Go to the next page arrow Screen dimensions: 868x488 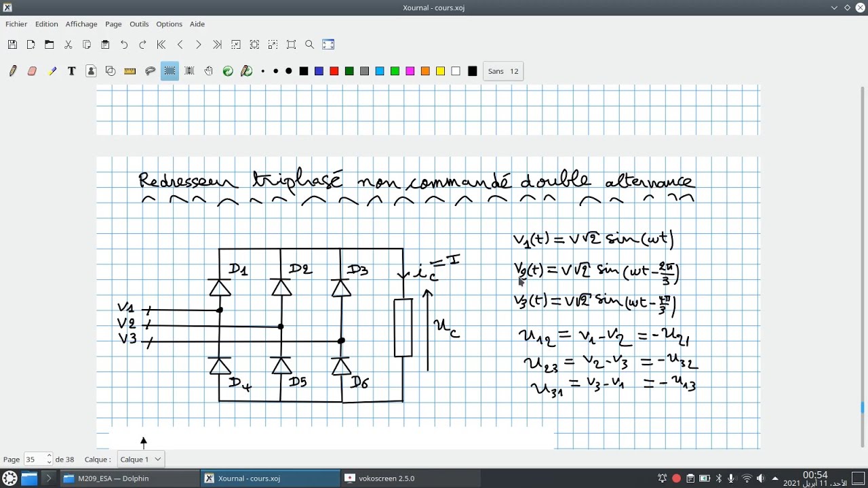pyautogui.click(x=199, y=45)
